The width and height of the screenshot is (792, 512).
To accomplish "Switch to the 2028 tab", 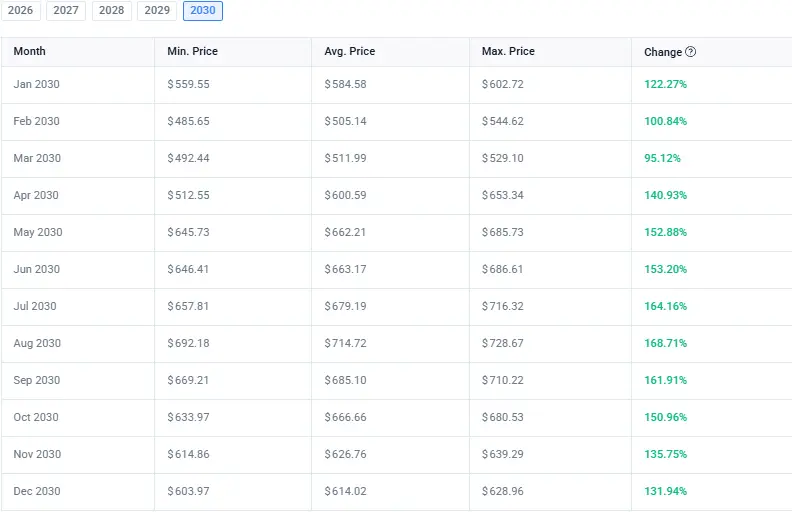I will (x=112, y=11).
